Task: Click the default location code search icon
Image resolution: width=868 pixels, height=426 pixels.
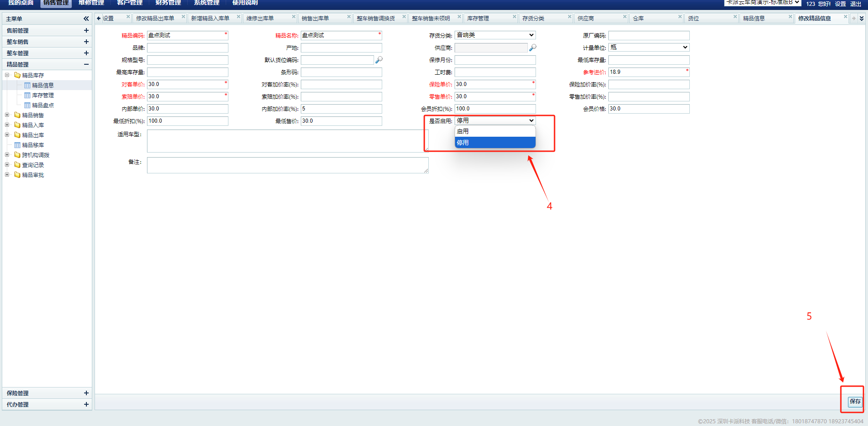Action: pyautogui.click(x=379, y=60)
